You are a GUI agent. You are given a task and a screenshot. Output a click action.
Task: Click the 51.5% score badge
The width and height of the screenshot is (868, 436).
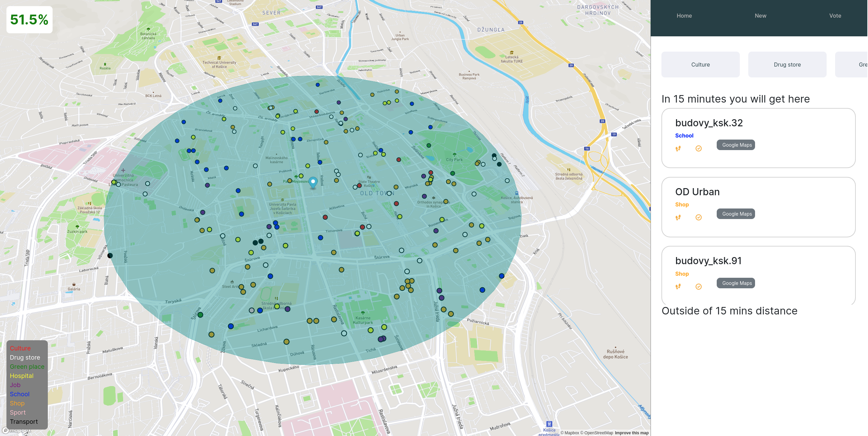pyautogui.click(x=30, y=20)
